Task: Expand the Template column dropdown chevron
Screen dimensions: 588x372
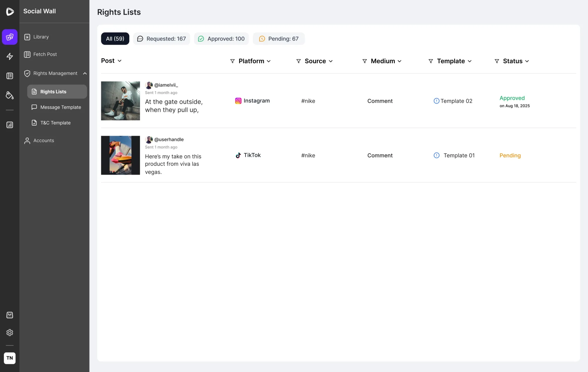Action: coord(470,61)
